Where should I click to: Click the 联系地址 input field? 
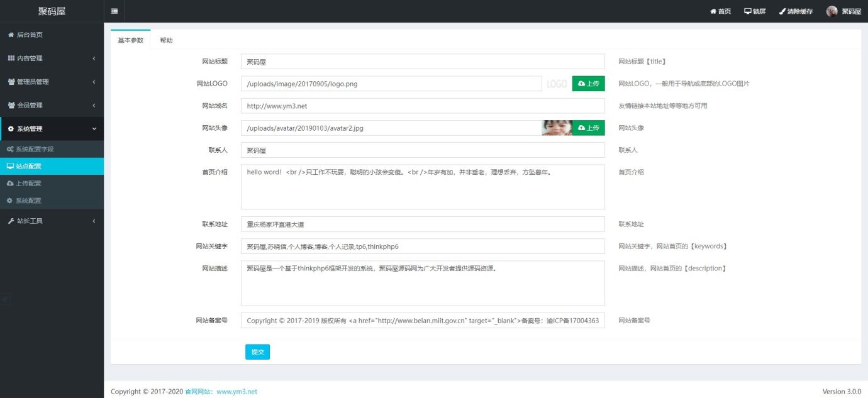(x=423, y=224)
